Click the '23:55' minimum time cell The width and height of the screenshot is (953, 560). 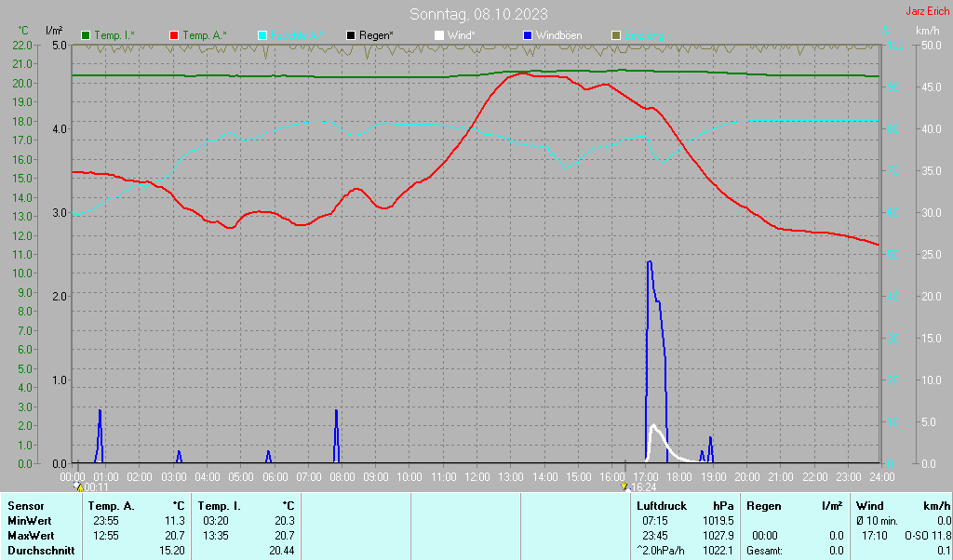tap(106, 521)
